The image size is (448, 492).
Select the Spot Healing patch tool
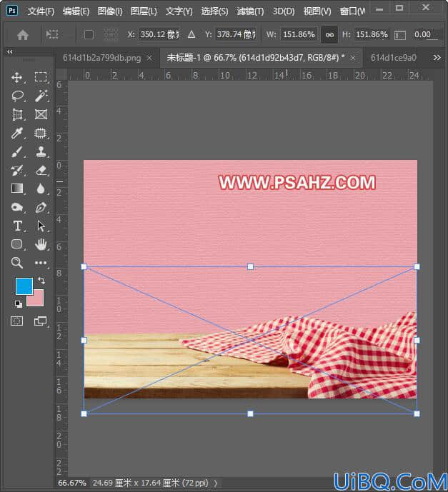pyautogui.click(x=41, y=133)
